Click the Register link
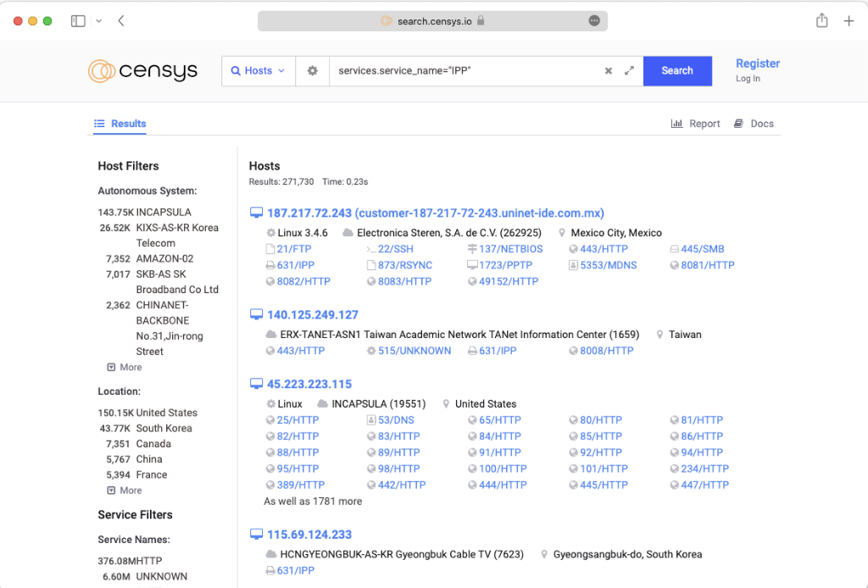The image size is (868, 588). tap(757, 63)
